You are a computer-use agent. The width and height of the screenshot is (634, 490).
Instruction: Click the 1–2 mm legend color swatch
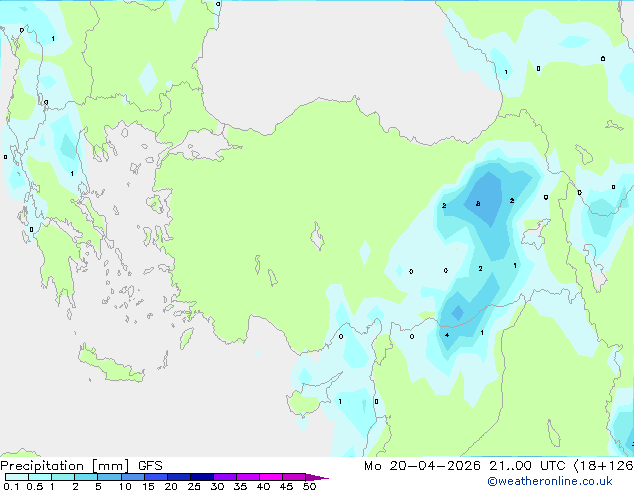63,477
